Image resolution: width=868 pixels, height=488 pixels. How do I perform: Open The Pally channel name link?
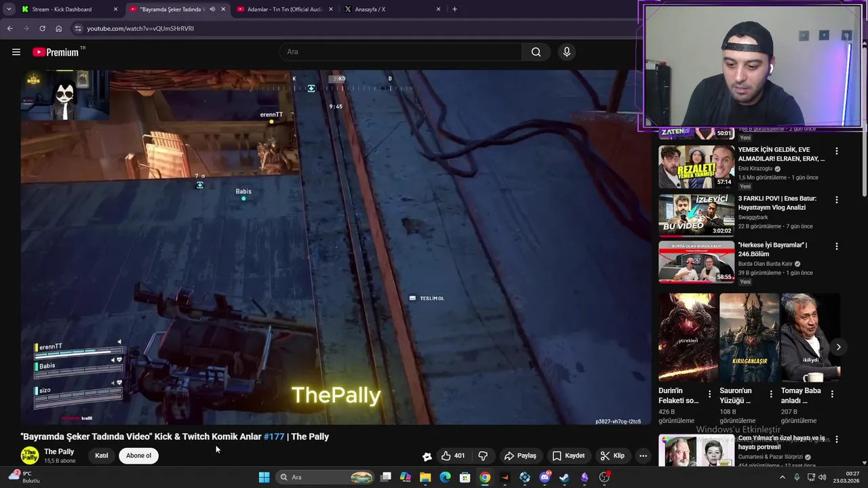59,451
